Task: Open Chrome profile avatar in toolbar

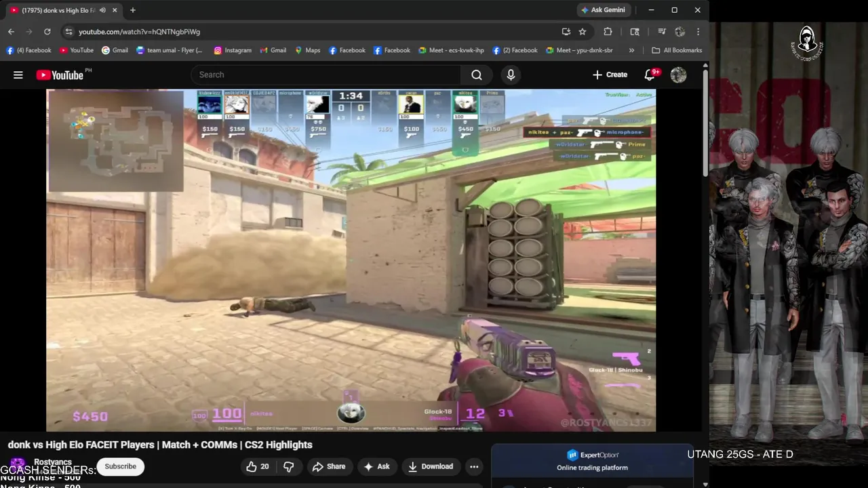Action: [680, 31]
